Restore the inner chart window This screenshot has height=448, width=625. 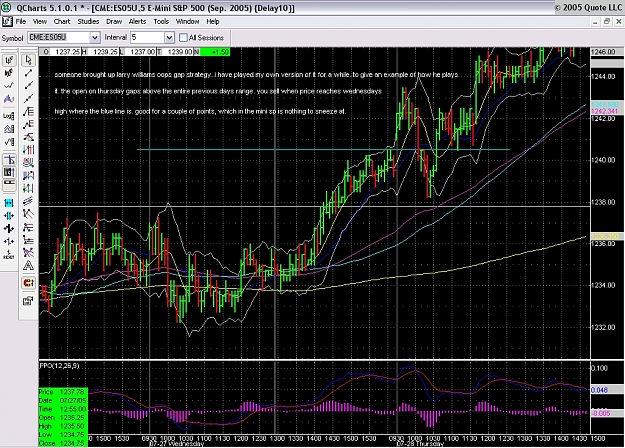tap(607, 22)
